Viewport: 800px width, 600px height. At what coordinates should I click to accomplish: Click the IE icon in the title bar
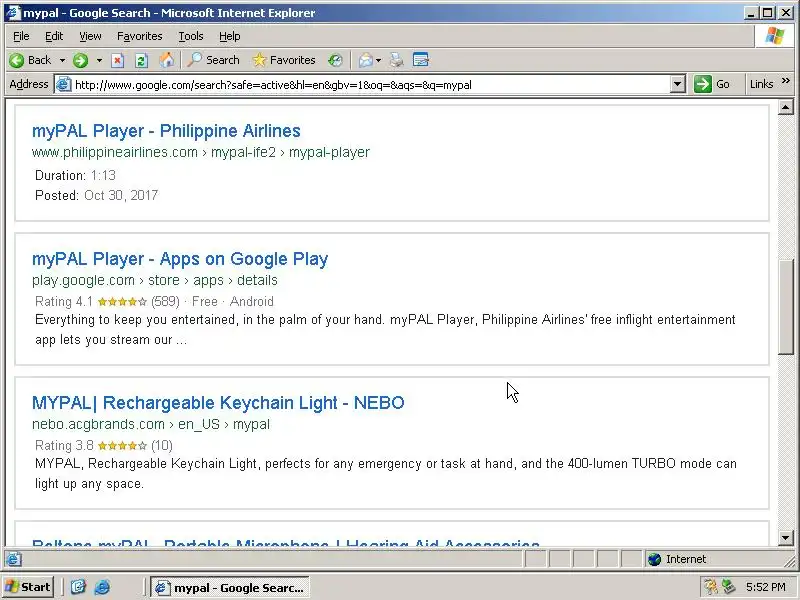(x=13, y=12)
